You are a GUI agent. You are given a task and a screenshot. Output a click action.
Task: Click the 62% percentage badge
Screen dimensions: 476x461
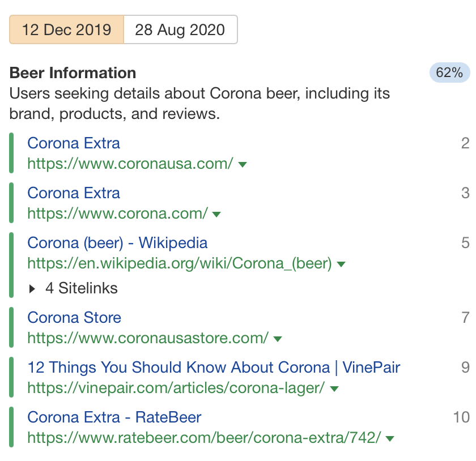[x=449, y=73]
